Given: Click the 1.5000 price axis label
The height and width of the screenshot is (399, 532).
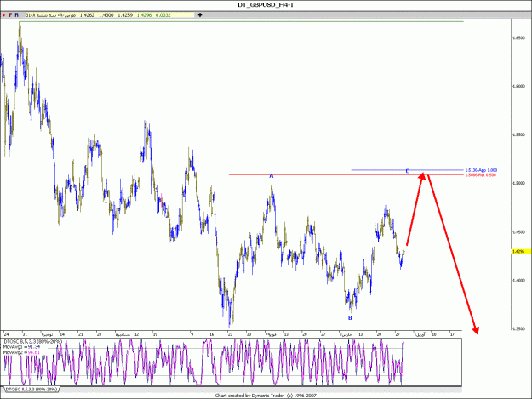Looking at the screenshot, I should [x=518, y=183].
